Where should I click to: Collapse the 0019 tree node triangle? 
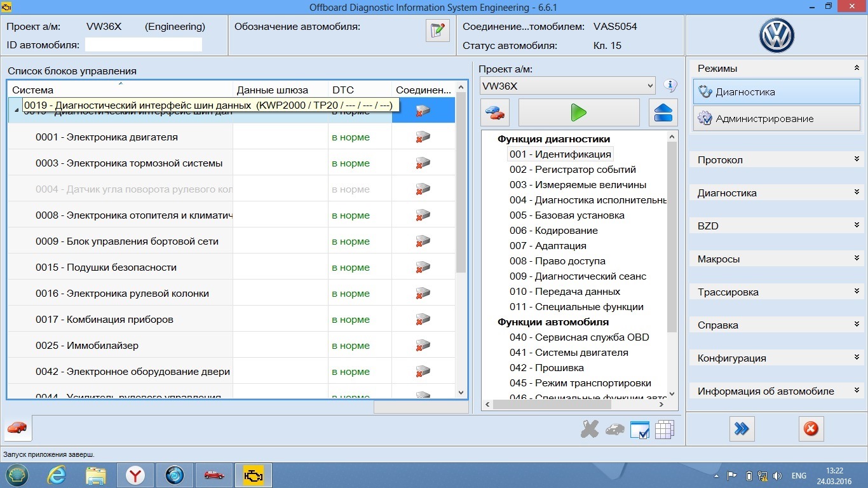[17, 111]
